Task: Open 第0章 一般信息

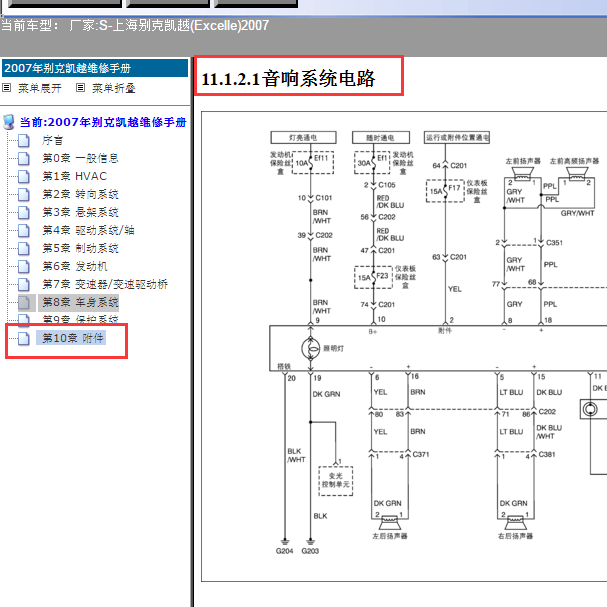Action: click(80, 158)
